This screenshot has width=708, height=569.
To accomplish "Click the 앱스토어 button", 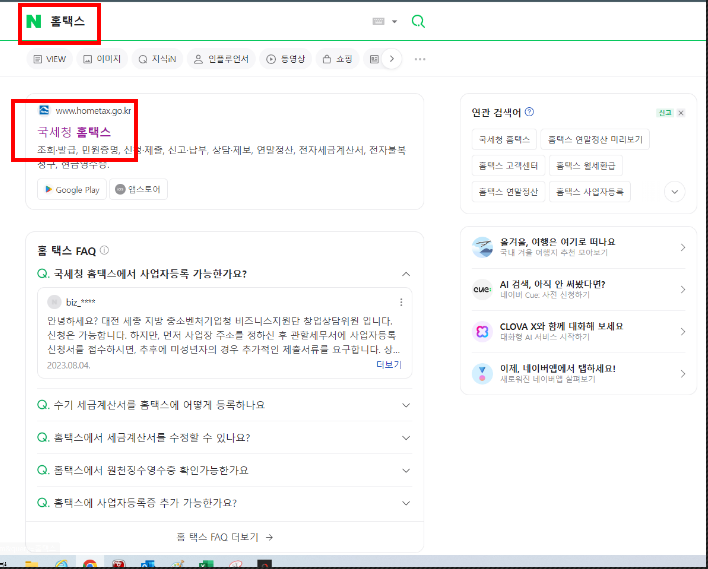I will tap(138, 189).
